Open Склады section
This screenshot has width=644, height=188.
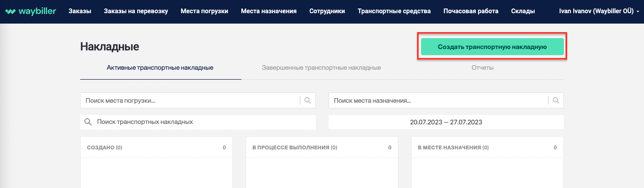point(523,11)
